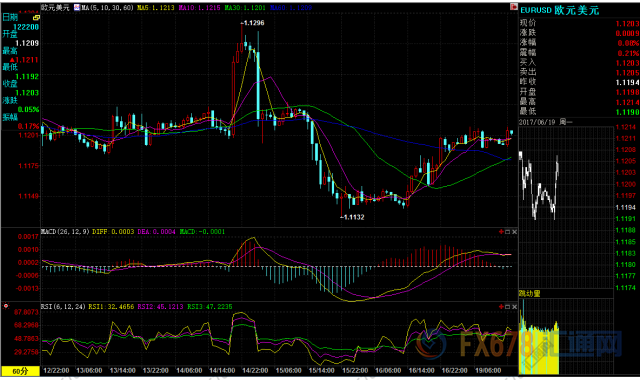This screenshot has width=640, height=380.
Task: Click the red plus icon on RSI panel
Action: pos(501,307)
